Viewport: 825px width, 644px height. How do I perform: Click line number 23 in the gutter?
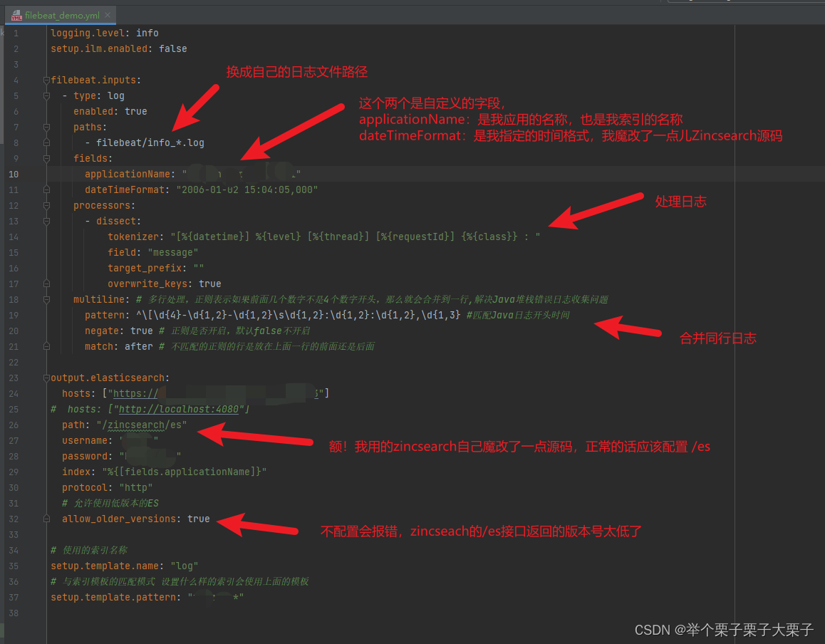coord(14,378)
